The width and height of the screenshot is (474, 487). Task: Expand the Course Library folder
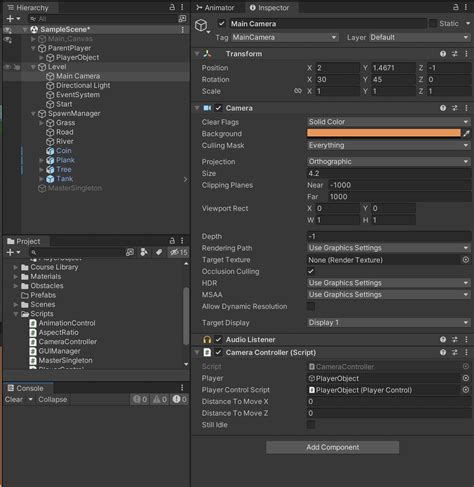pos(15,267)
